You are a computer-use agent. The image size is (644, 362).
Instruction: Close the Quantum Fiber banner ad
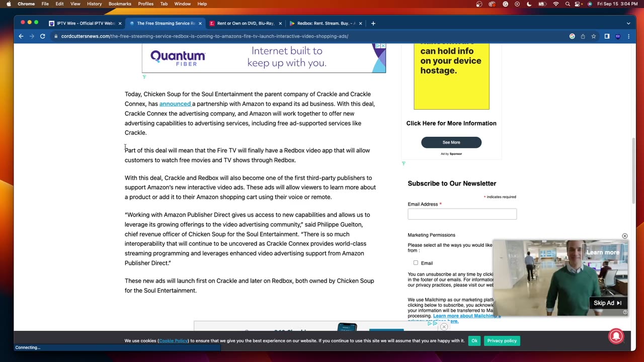(x=383, y=46)
